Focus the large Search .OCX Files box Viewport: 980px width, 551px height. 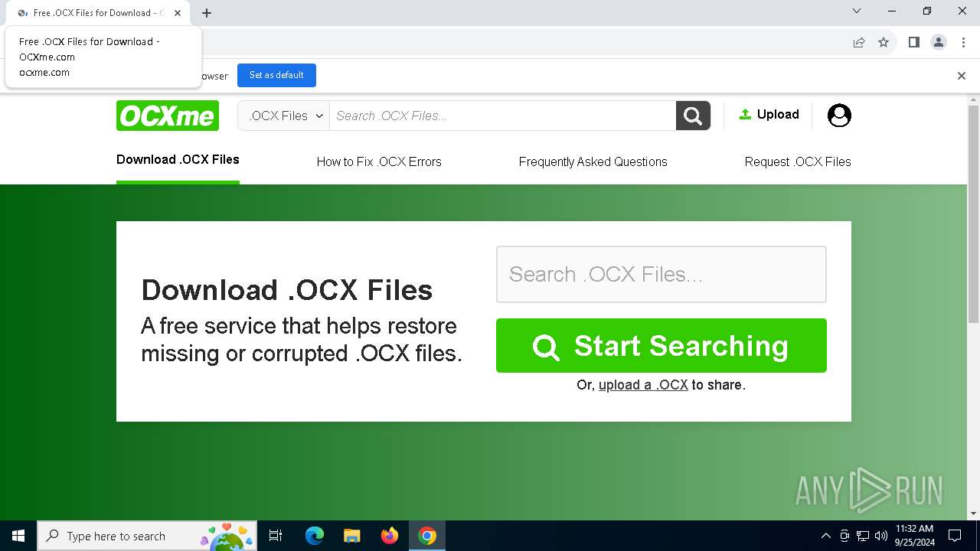click(661, 274)
